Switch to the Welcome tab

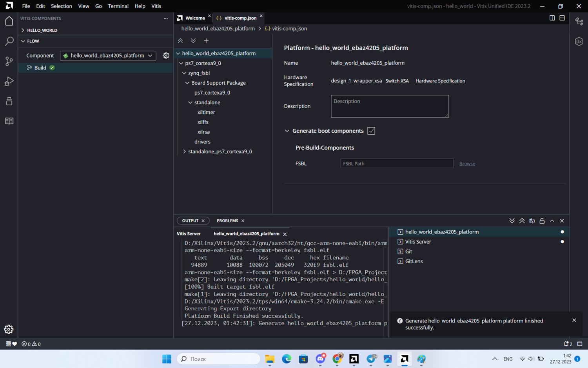point(195,18)
